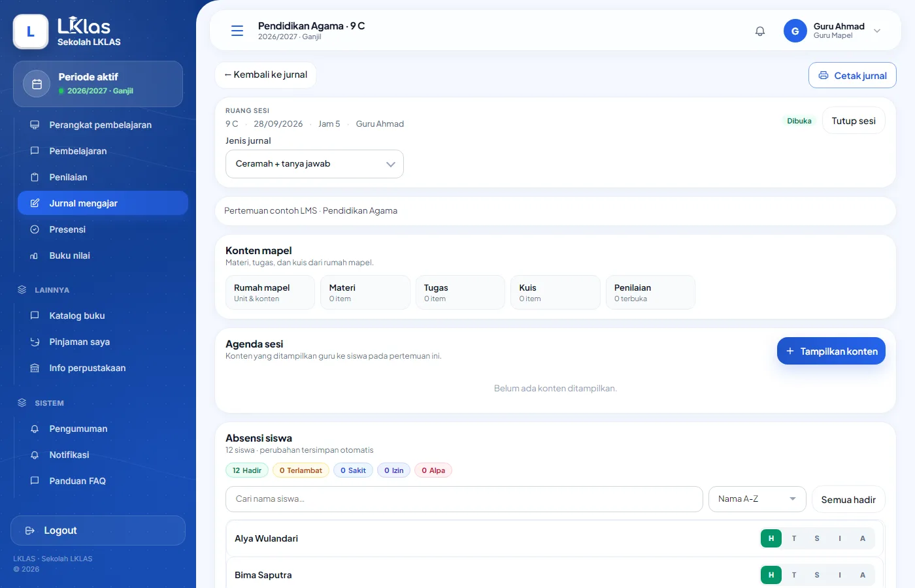Click the Pembelajaran sidebar icon

[x=35, y=151]
